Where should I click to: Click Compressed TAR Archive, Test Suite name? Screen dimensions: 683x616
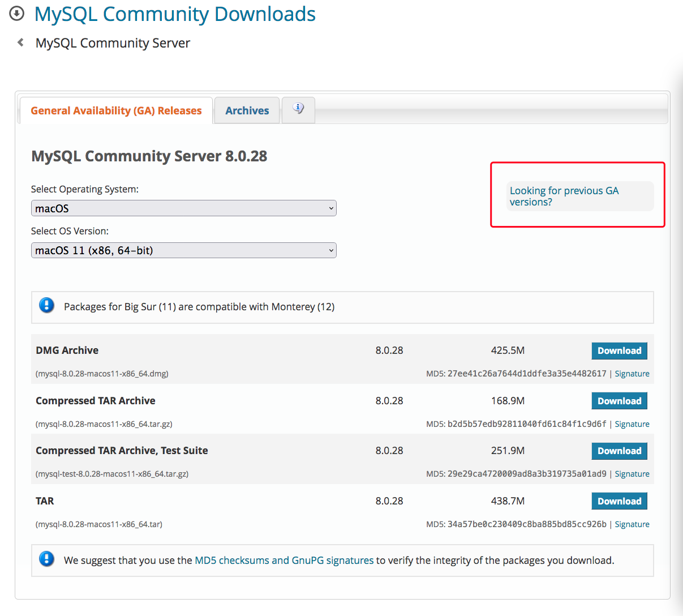point(122,451)
